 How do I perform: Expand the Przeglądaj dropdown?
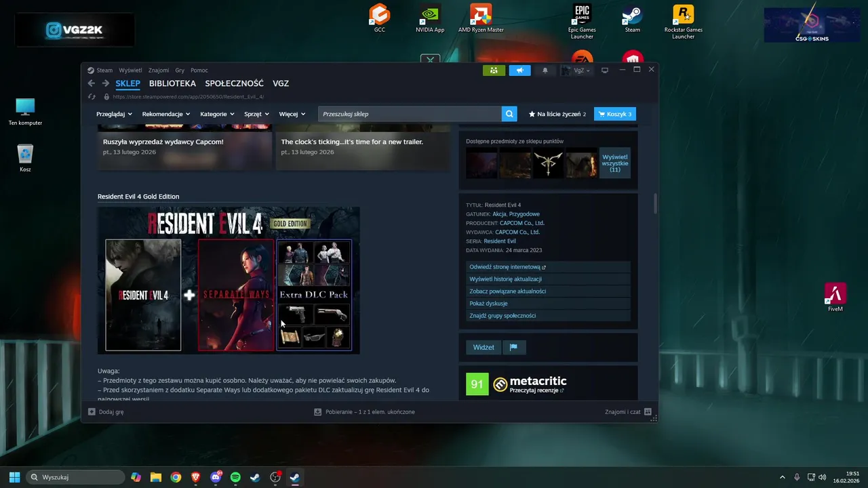pyautogui.click(x=114, y=114)
